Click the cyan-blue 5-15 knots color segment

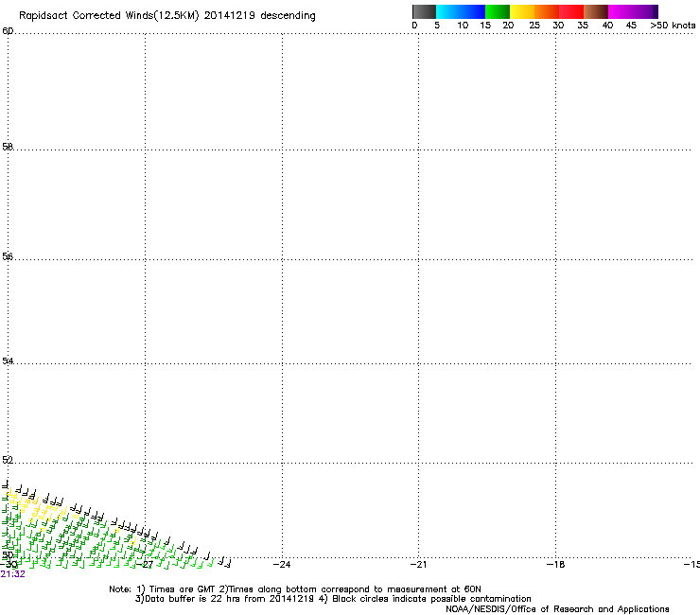(x=461, y=11)
